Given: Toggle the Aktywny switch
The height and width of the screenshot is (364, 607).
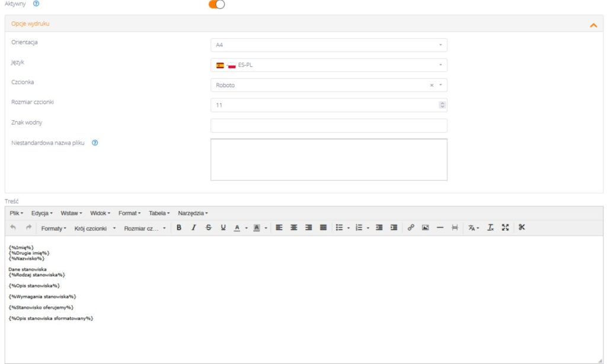Looking at the screenshot, I should pos(217,4).
